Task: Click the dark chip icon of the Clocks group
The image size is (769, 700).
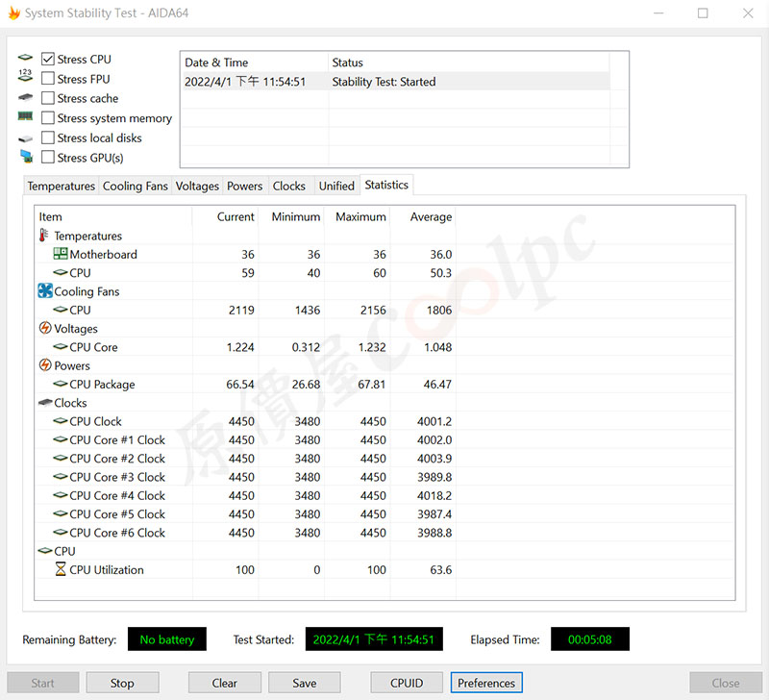Action: (x=45, y=403)
